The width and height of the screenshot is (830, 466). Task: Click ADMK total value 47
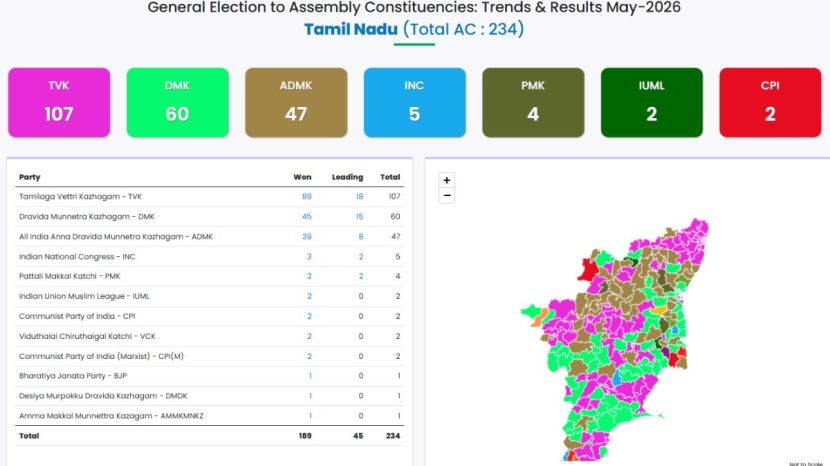(395, 237)
